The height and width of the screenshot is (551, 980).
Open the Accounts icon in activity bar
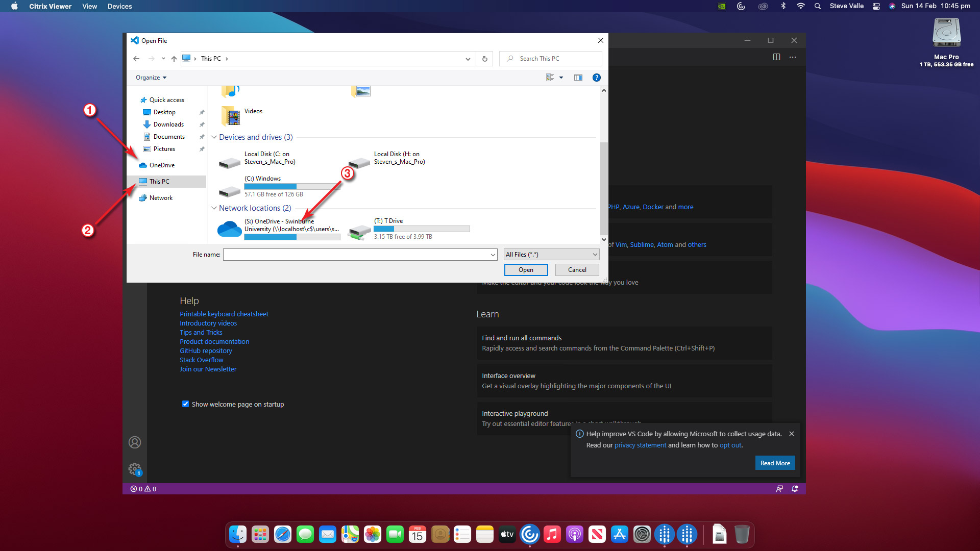(135, 442)
